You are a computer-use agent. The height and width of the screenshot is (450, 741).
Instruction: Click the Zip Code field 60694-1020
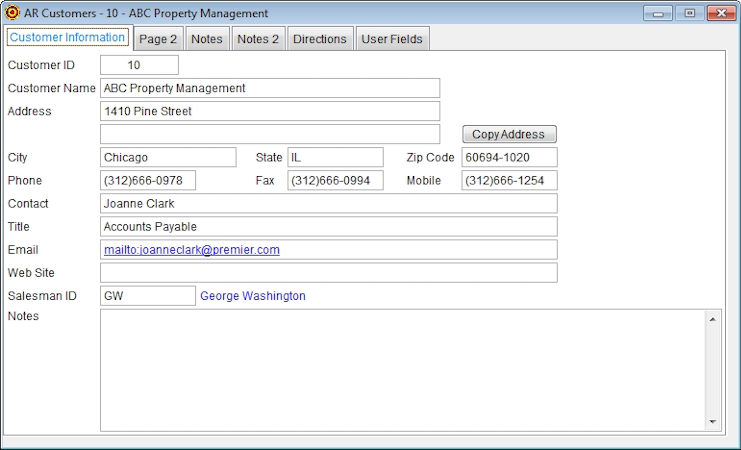(x=509, y=157)
